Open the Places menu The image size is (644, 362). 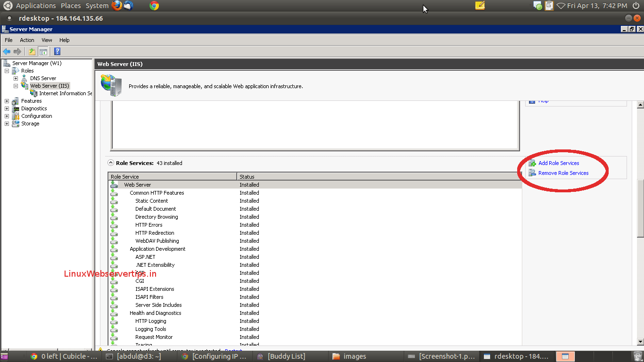[71, 6]
